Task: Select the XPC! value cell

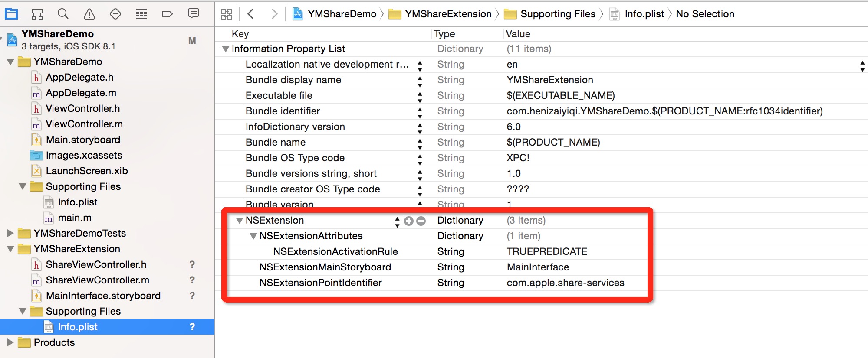Action: click(x=518, y=158)
